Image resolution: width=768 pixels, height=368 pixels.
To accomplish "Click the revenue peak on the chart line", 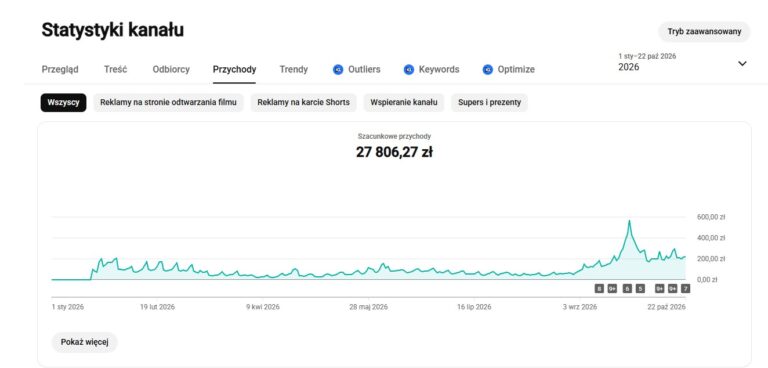I will click(629, 221).
